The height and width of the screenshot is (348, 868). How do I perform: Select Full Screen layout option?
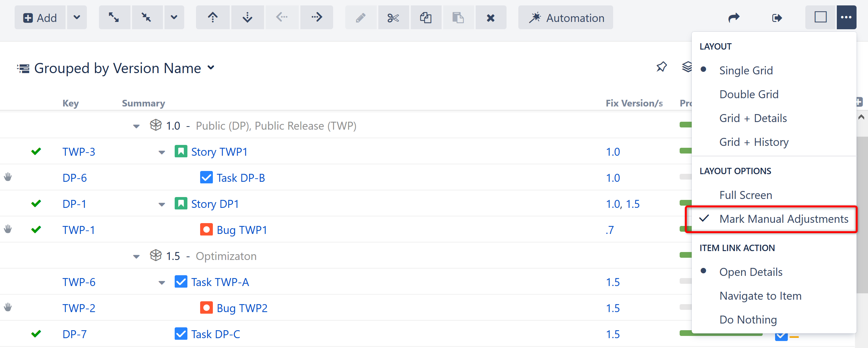point(745,195)
